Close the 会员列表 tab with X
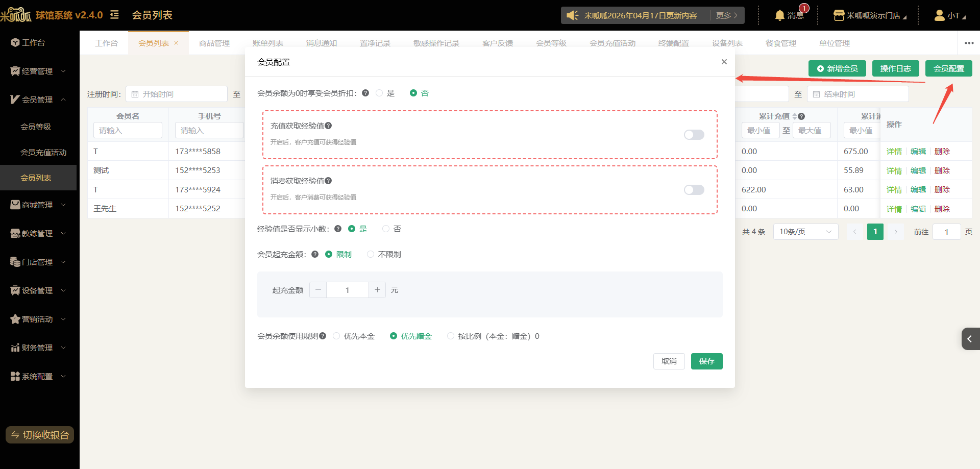Image resolution: width=980 pixels, height=469 pixels. tap(176, 43)
